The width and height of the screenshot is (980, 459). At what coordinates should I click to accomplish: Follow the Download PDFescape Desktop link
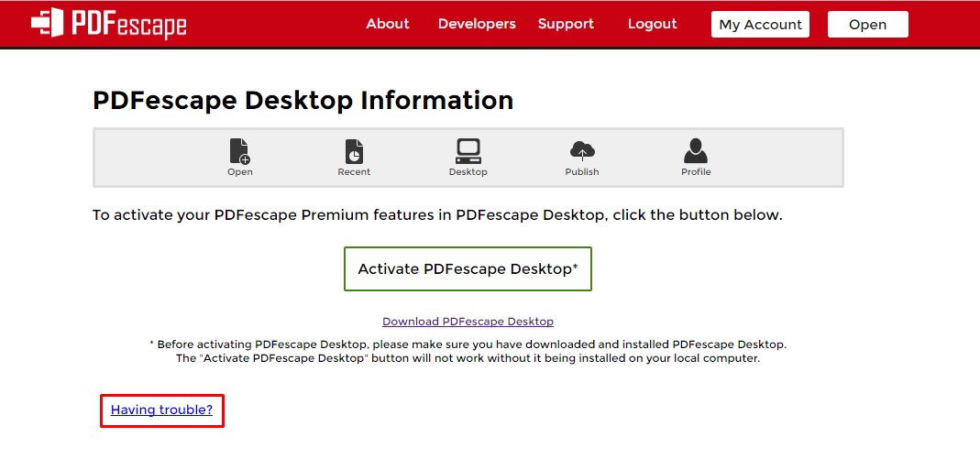(468, 322)
